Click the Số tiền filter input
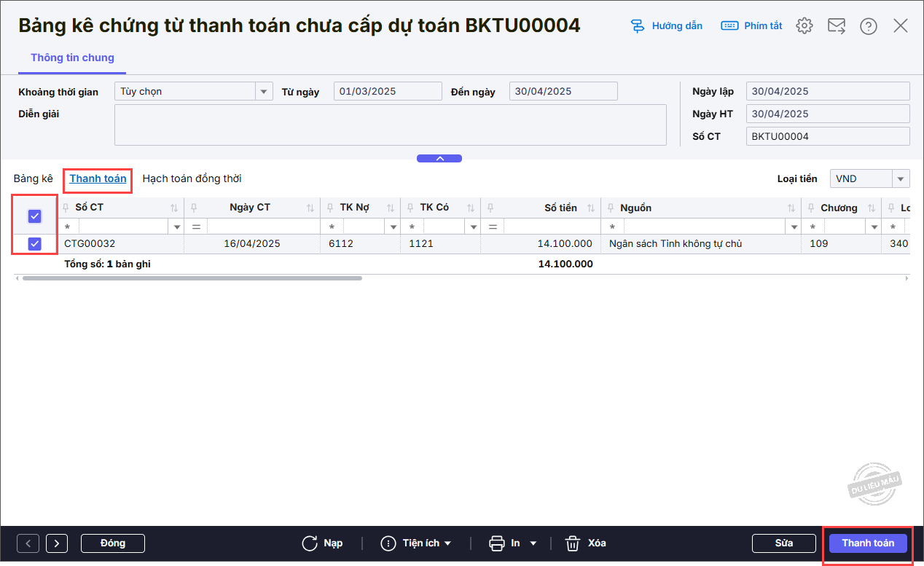This screenshot has height=566, width=924. coord(552,227)
